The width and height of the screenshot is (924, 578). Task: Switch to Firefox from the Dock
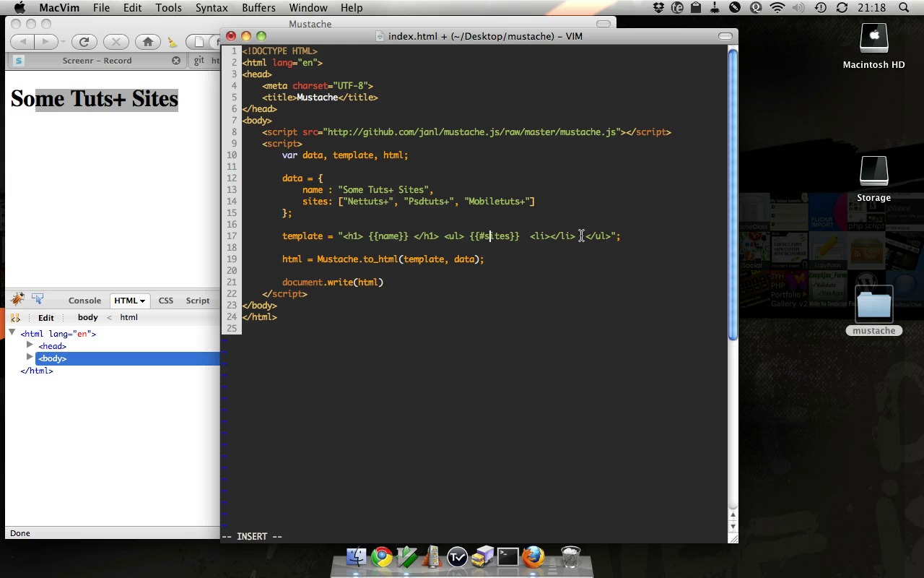[533, 557]
